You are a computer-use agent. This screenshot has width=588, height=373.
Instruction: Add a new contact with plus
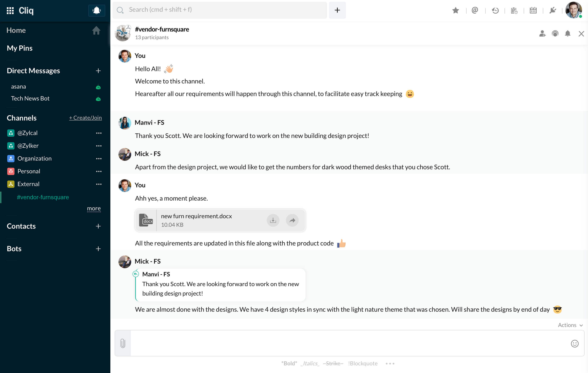point(98,226)
